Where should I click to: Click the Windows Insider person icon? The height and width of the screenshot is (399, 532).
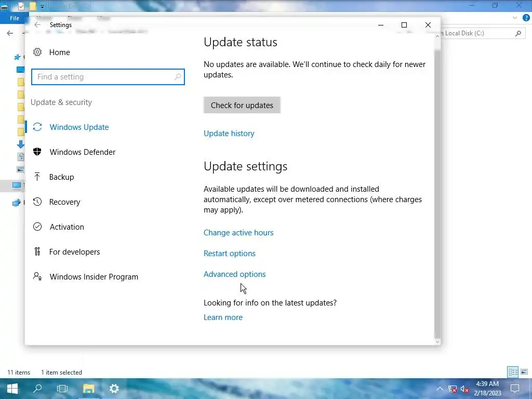point(37,276)
